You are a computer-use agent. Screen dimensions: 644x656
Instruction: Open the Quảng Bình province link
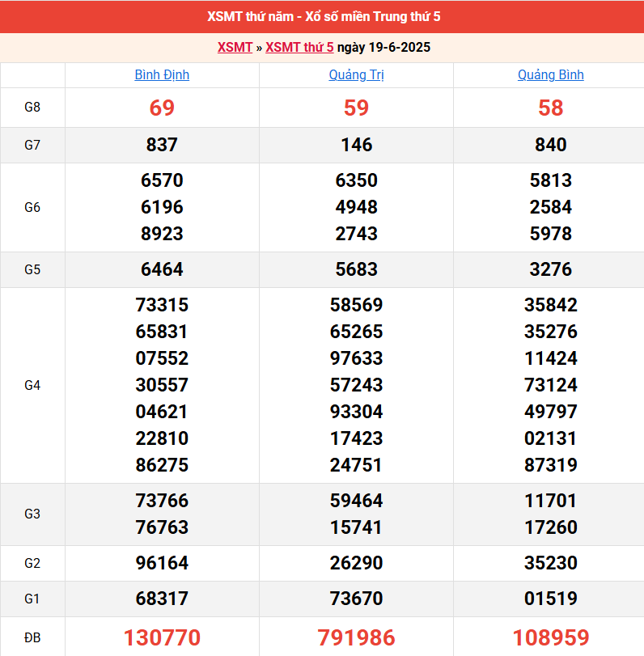tap(550, 75)
